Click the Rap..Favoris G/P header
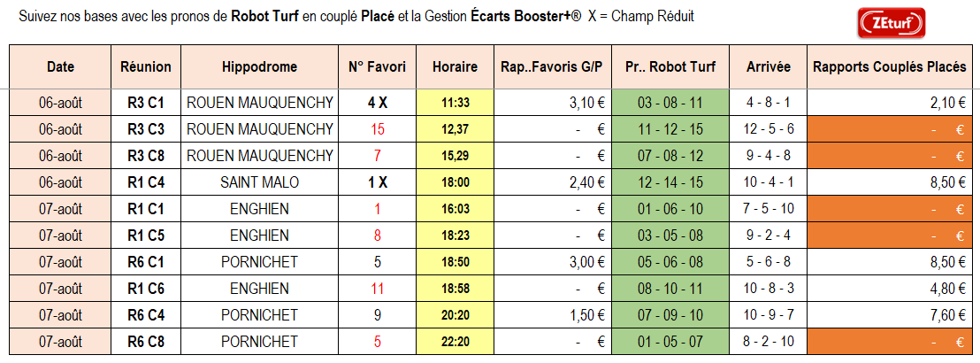The image size is (980, 363). point(553,67)
